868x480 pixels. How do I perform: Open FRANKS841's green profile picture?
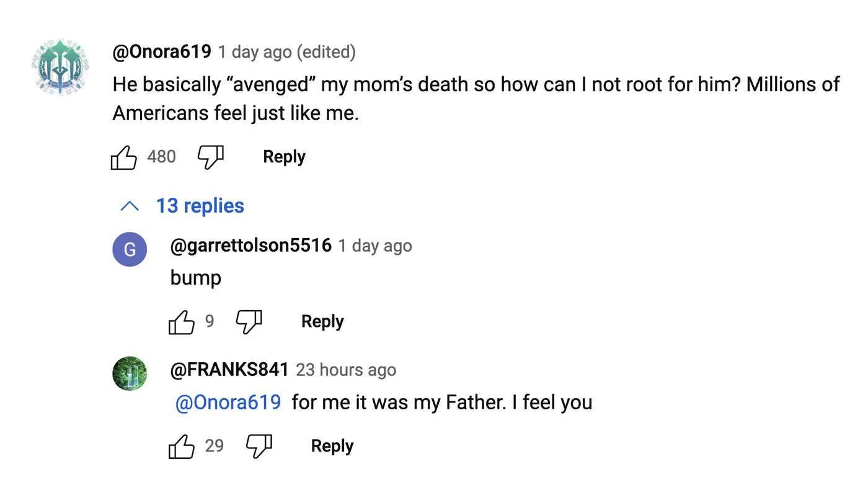[x=130, y=373]
